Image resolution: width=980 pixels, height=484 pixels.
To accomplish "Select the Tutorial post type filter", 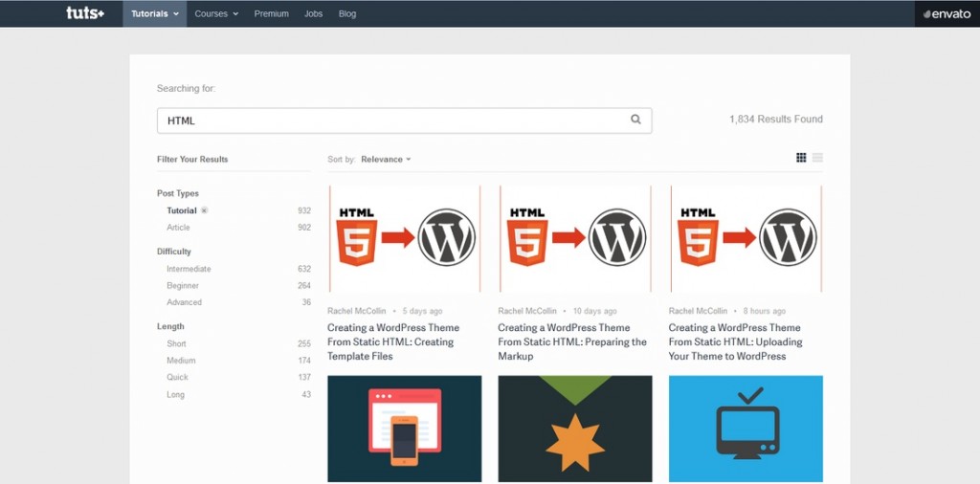I will point(181,211).
